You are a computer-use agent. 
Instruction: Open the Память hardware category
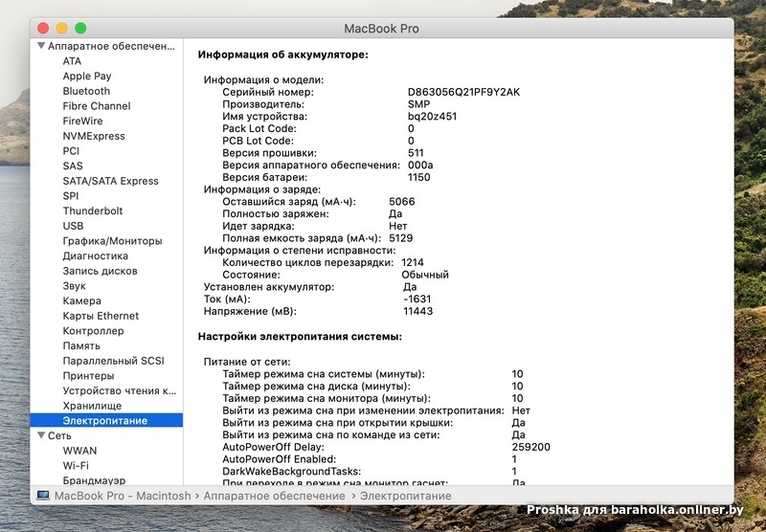click(x=81, y=345)
